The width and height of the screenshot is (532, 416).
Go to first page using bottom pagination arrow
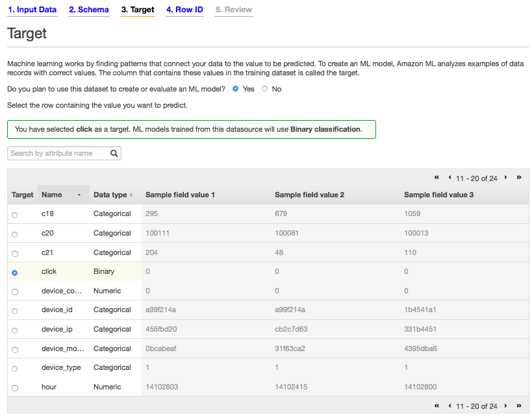pos(437,406)
